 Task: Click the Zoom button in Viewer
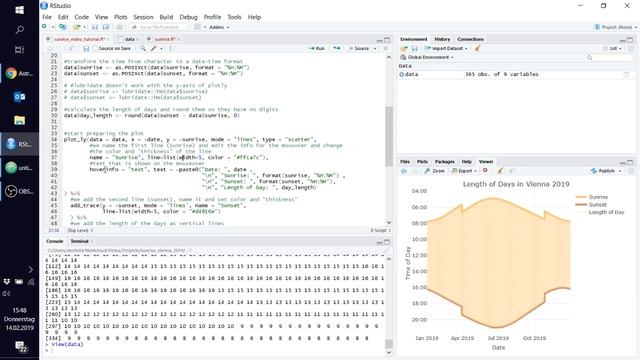[x=434, y=171]
